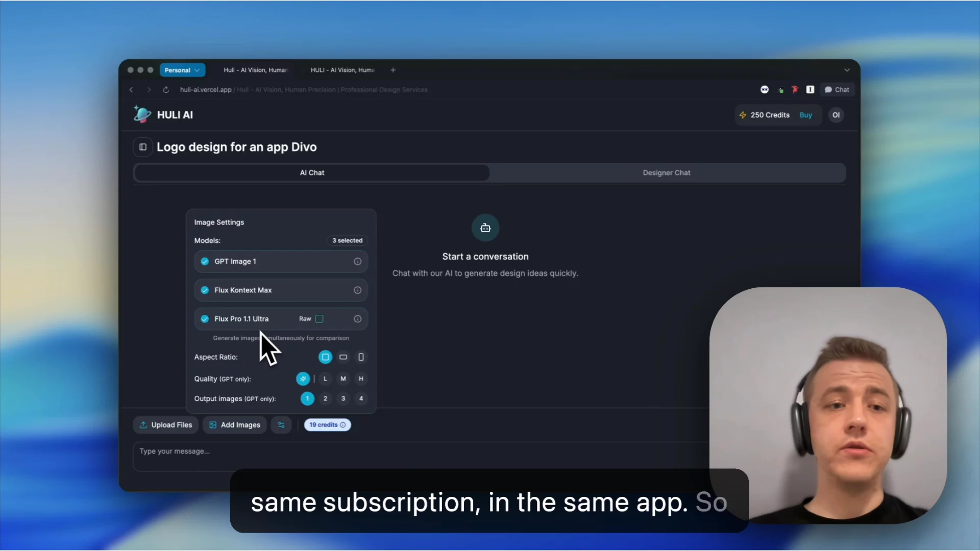Expand the tab list chevron at the top right
The height and width of the screenshot is (551, 980).
click(847, 70)
